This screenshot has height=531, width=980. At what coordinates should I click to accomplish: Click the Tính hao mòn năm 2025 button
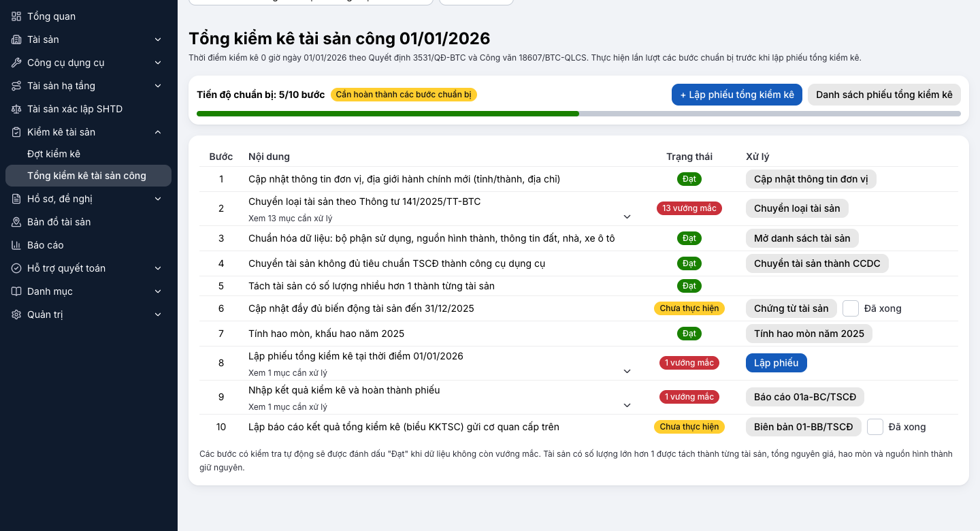809,334
